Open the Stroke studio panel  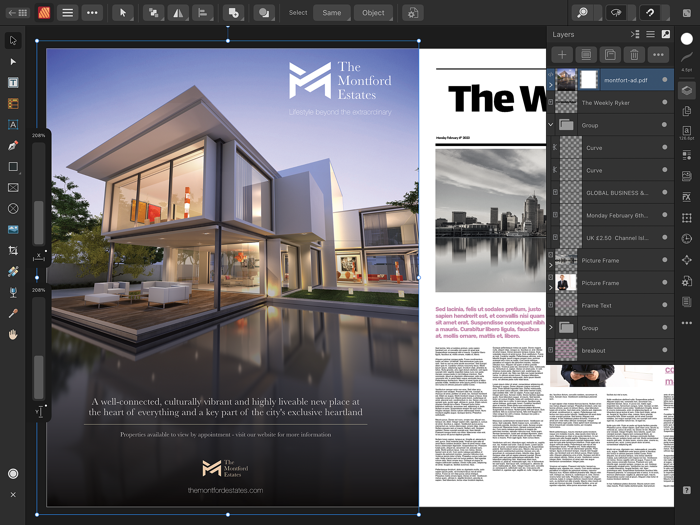687,57
